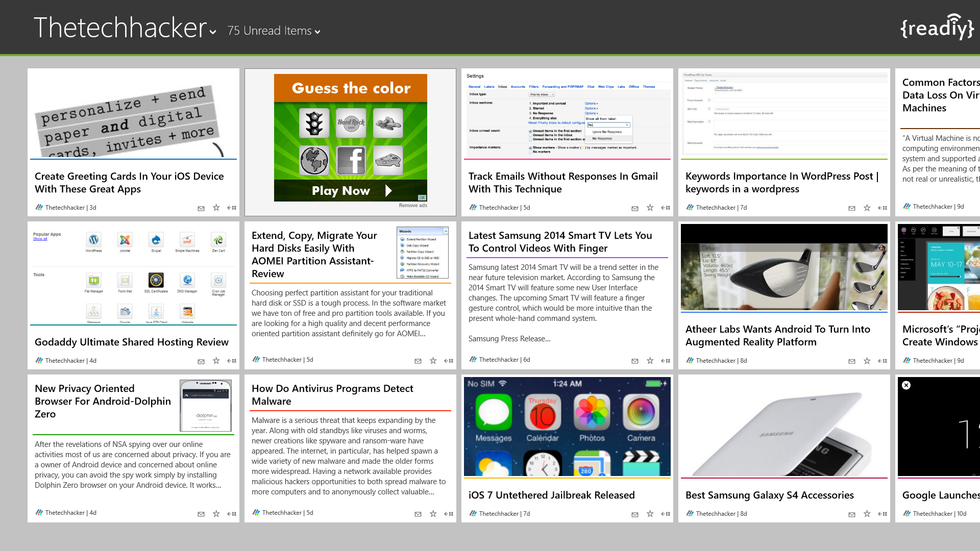Click arrow-grid icon on Antivirus Malware card

[x=449, y=514]
